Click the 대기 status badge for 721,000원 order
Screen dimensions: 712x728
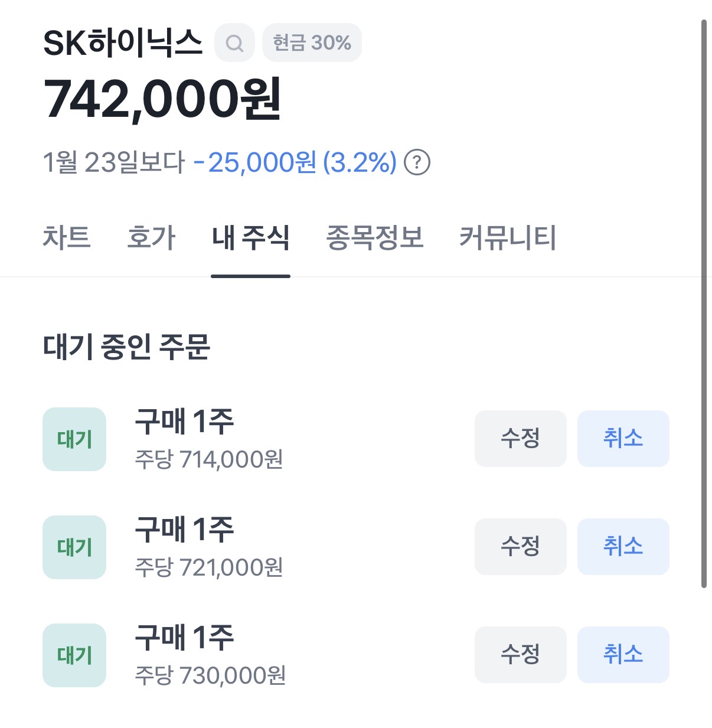[x=74, y=547]
